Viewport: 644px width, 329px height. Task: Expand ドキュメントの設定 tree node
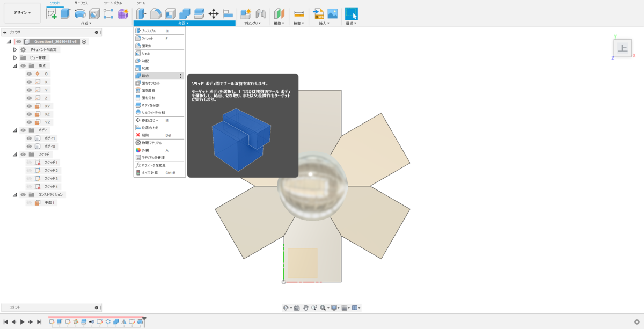15,49
